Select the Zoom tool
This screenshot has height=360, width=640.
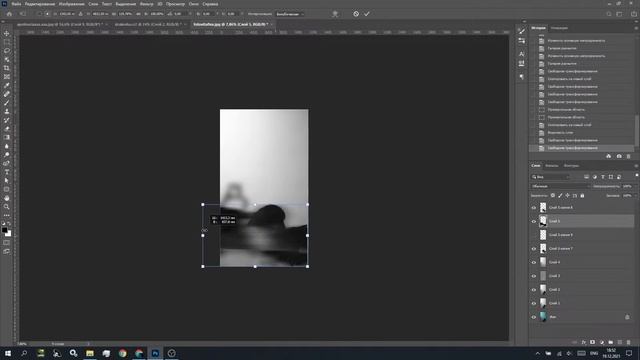[x=7, y=207]
